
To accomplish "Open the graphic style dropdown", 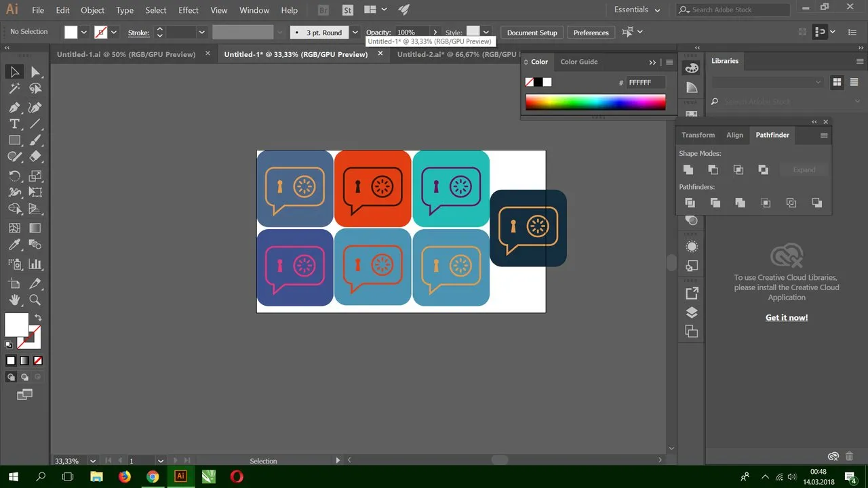I will (486, 32).
